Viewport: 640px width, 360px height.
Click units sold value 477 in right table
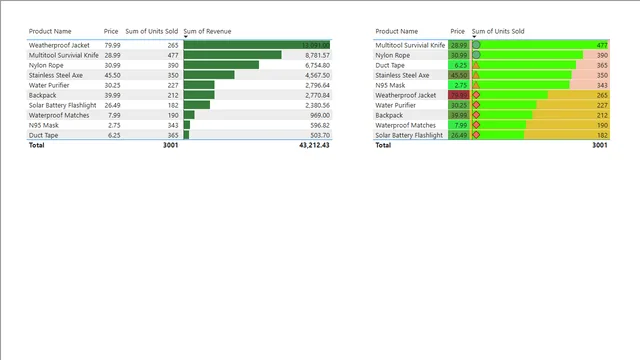click(x=602, y=45)
